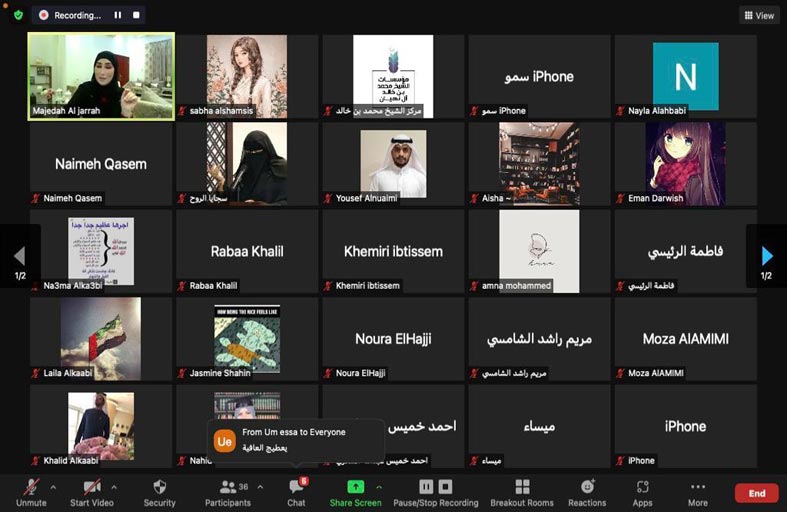Expand the share screen options arrow
The image size is (787, 512).
(378, 487)
